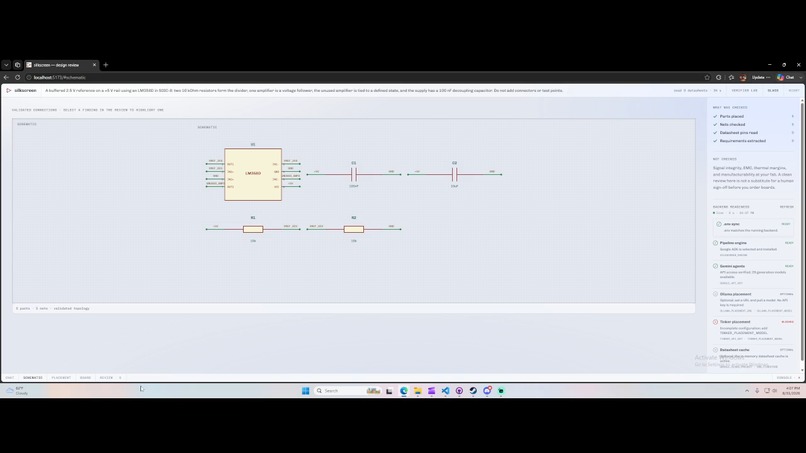This screenshot has height=453, width=806.
Task: Click the right panel vertical scrollbar
Action: click(x=803, y=231)
